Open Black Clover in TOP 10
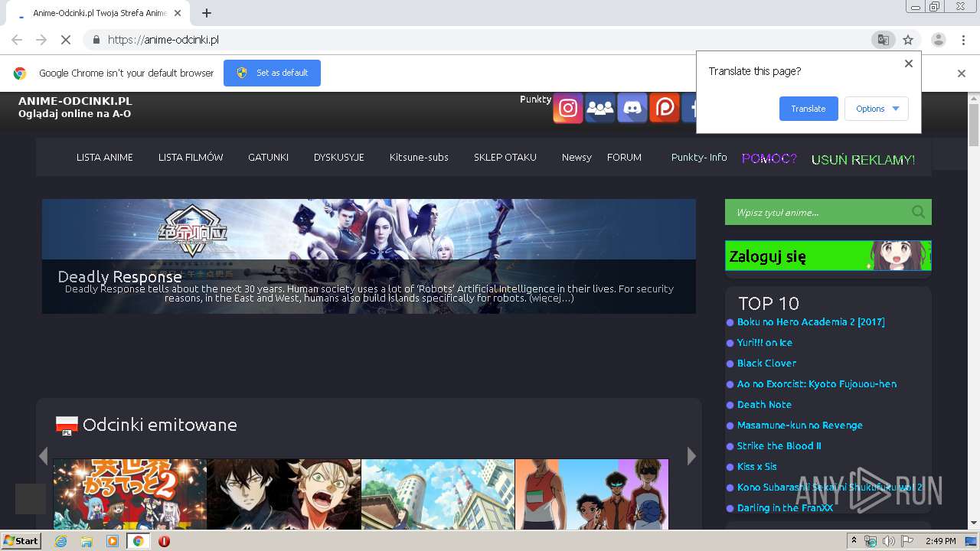980x551 pixels. click(x=766, y=364)
